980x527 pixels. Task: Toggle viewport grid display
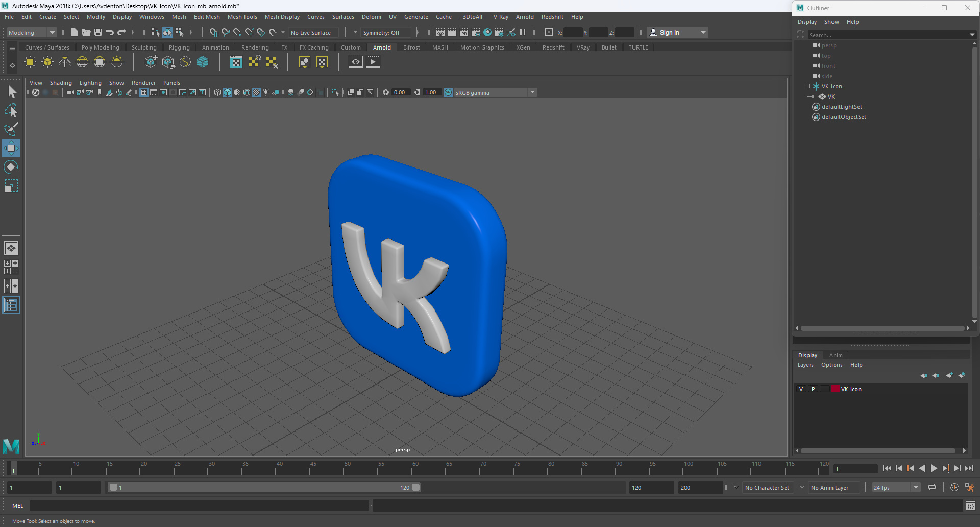coord(144,92)
